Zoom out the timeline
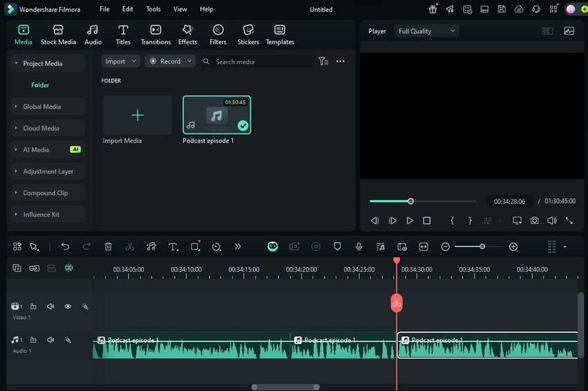 (x=445, y=246)
